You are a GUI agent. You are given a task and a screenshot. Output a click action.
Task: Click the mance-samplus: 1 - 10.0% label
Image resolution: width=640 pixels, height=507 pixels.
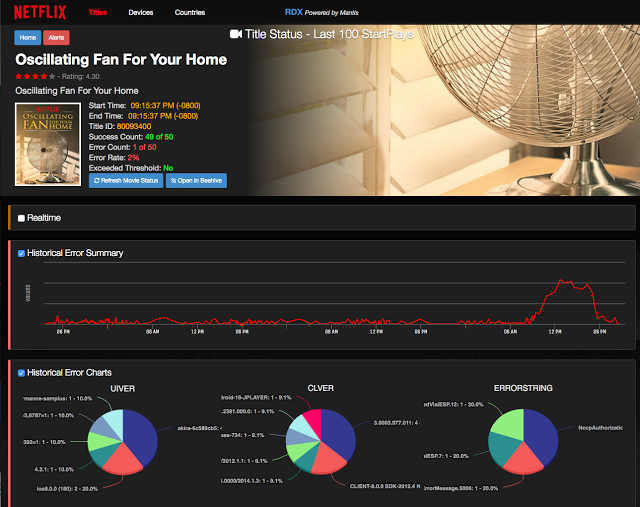58,399
